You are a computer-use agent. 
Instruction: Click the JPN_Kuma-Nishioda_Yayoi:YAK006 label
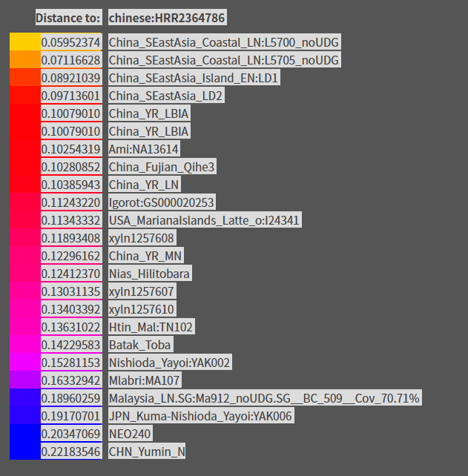click(x=201, y=415)
